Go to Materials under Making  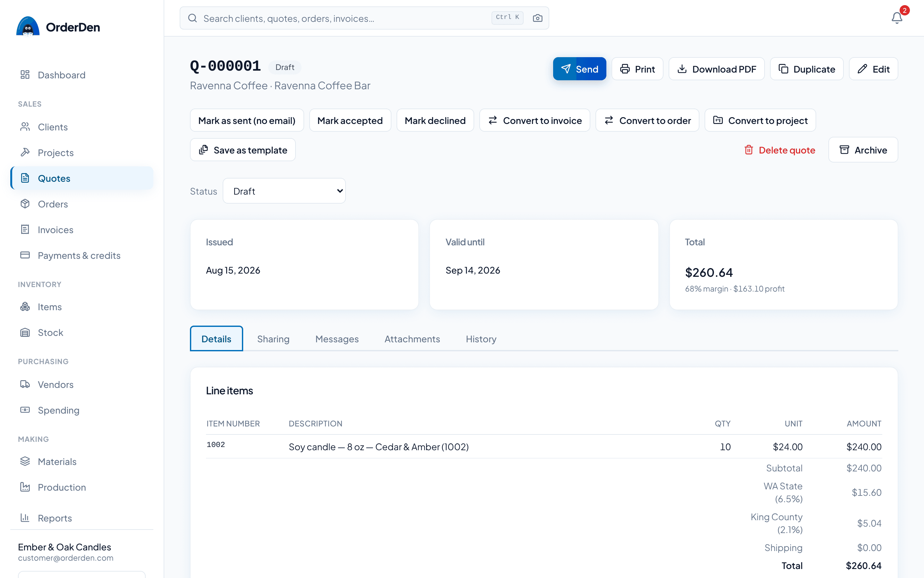click(x=82, y=461)
